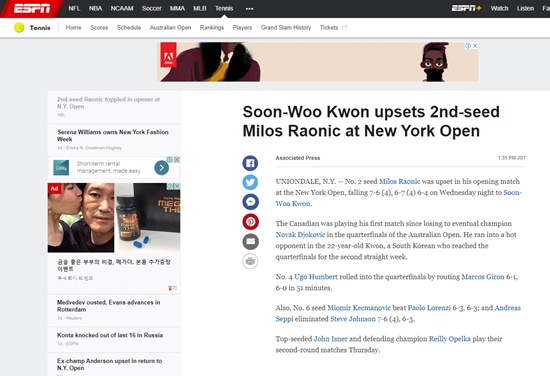Open Paolo Lorenzi player link

429,308
